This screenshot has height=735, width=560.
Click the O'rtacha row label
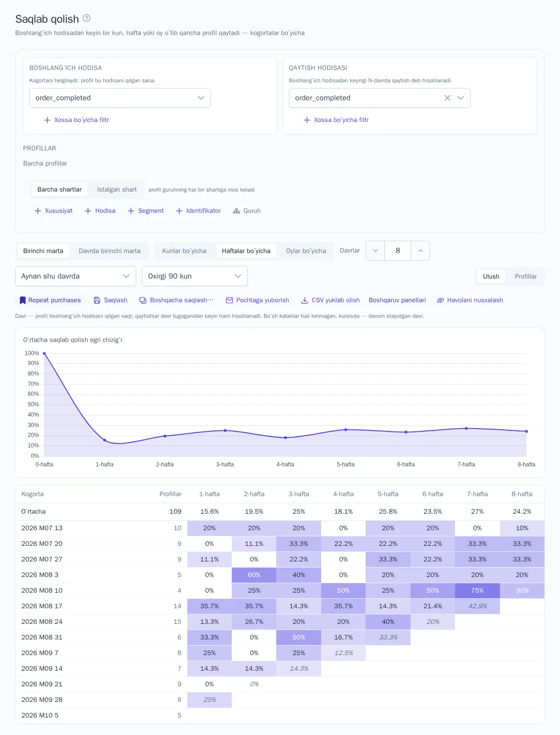pos(34,512)
